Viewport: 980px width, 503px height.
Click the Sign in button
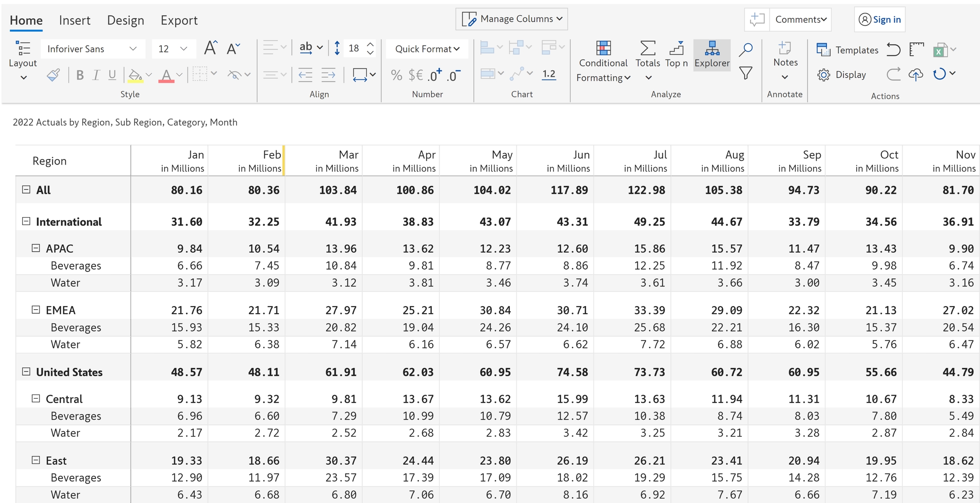pyautogui.click(x=880, y=20)
